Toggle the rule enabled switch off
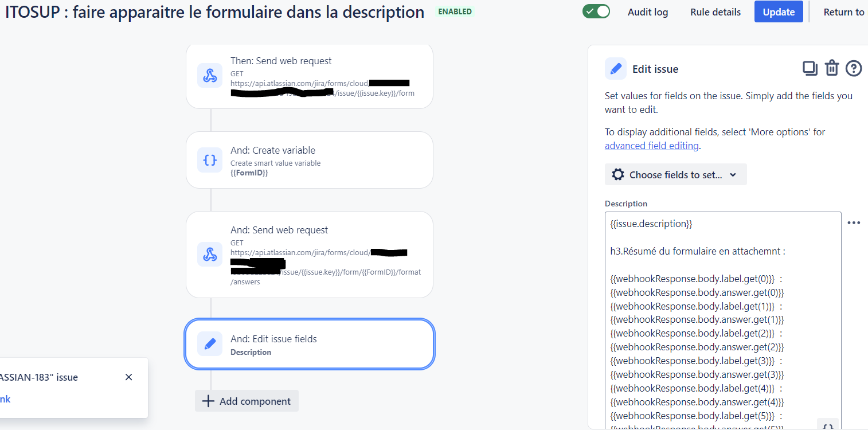The height and width of the screenshot is (430, 868). point(596,11)
